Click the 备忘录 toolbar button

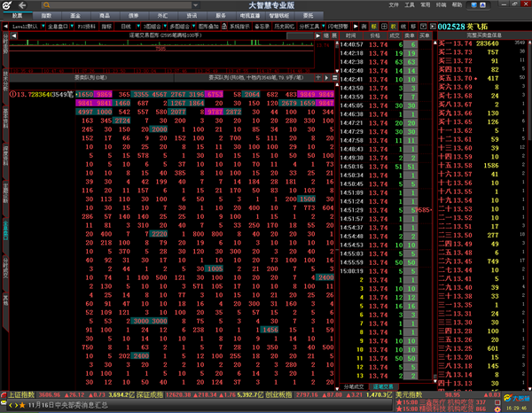click(262, 26)
